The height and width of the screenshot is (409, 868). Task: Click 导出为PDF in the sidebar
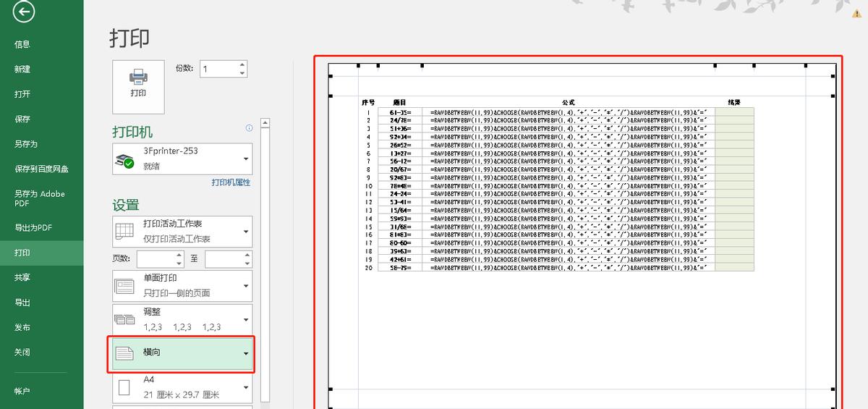point(33,228)
